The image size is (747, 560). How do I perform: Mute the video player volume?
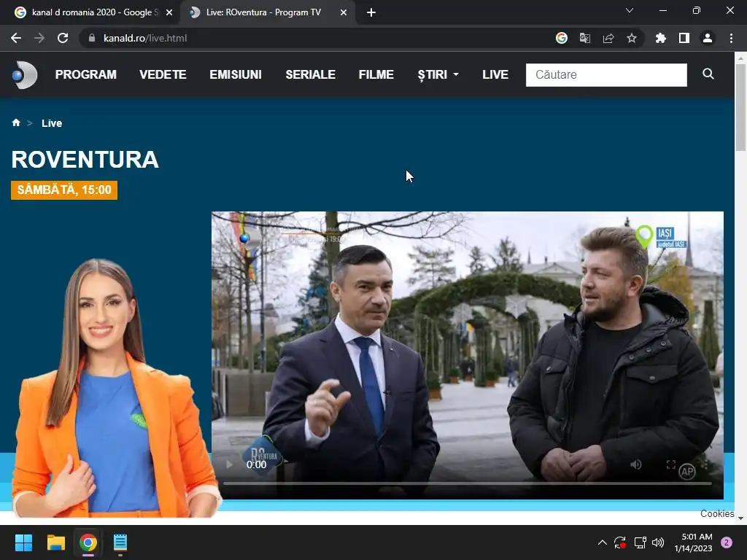(x=636, y=464)
